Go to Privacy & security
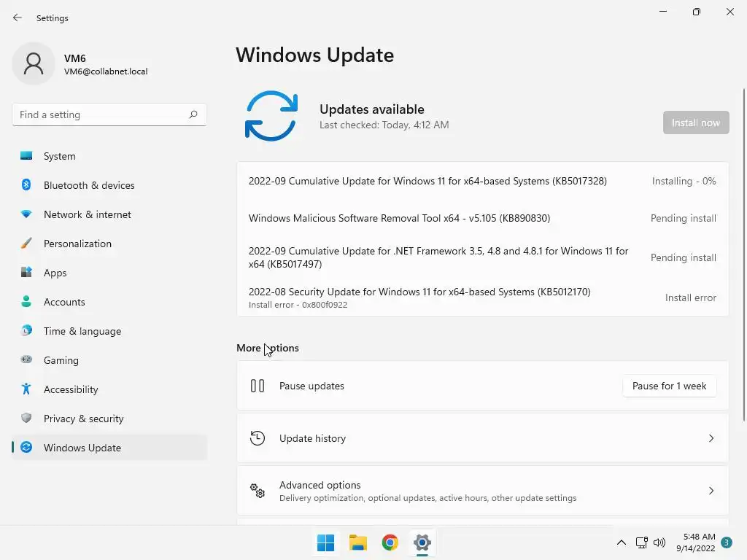The image size is (747, 560). (109, 419)
